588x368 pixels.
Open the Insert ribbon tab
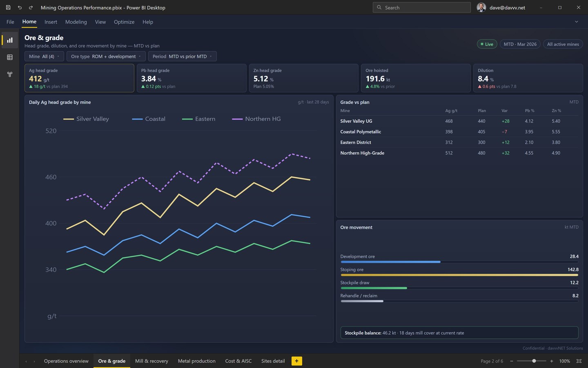pos(51,22)
